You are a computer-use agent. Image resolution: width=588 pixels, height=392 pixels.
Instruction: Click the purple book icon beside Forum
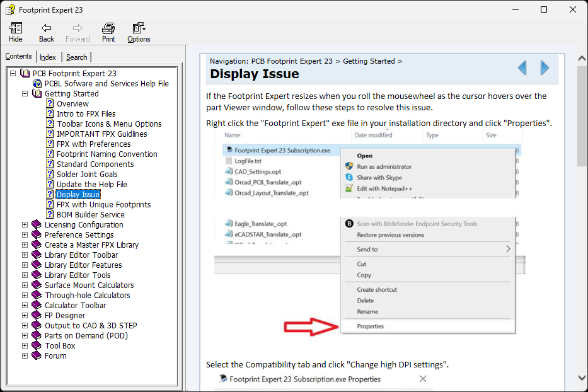click(37, 355)
